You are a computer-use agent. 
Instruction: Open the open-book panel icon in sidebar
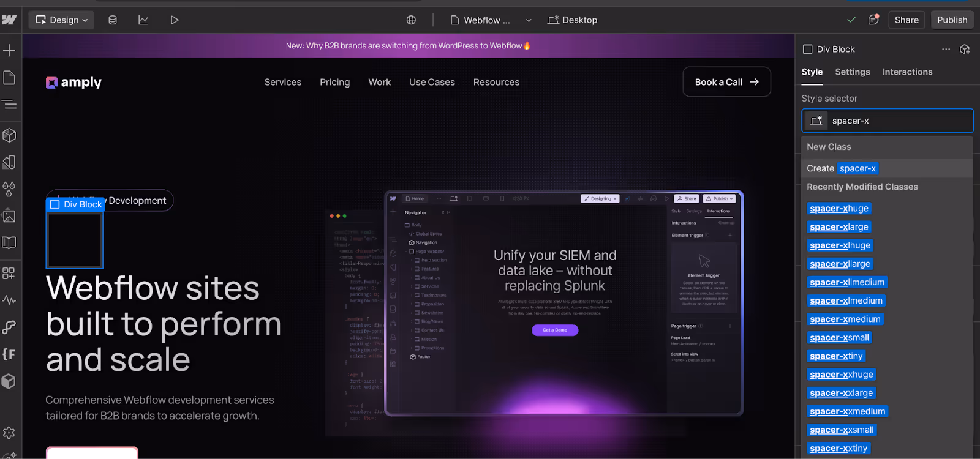(9, 242)
